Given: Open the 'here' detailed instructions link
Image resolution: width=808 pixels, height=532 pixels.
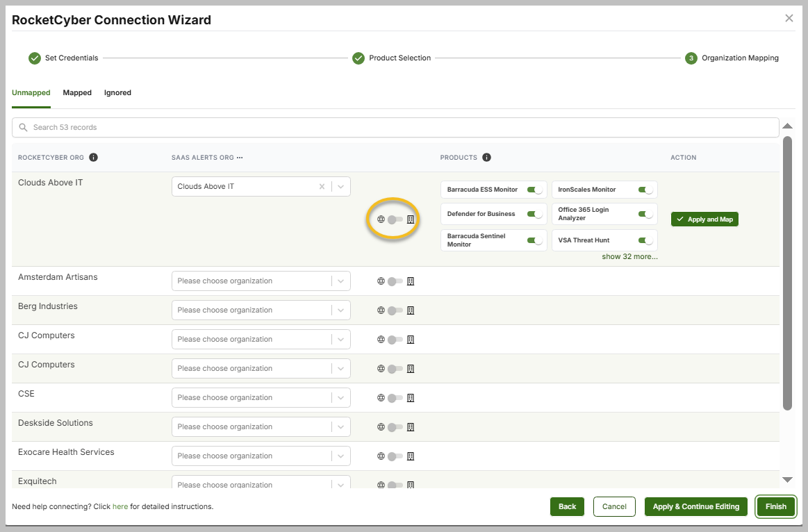Looking at the screenshot, I should pyautogui.click(x=120, y=507).
